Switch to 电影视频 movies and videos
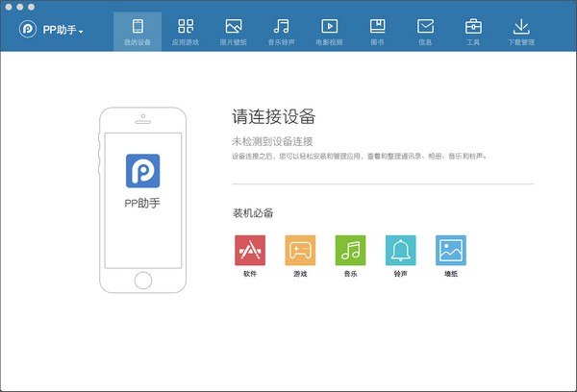The height and width of the screenshot is (392, 577). (x=329, y=31)
